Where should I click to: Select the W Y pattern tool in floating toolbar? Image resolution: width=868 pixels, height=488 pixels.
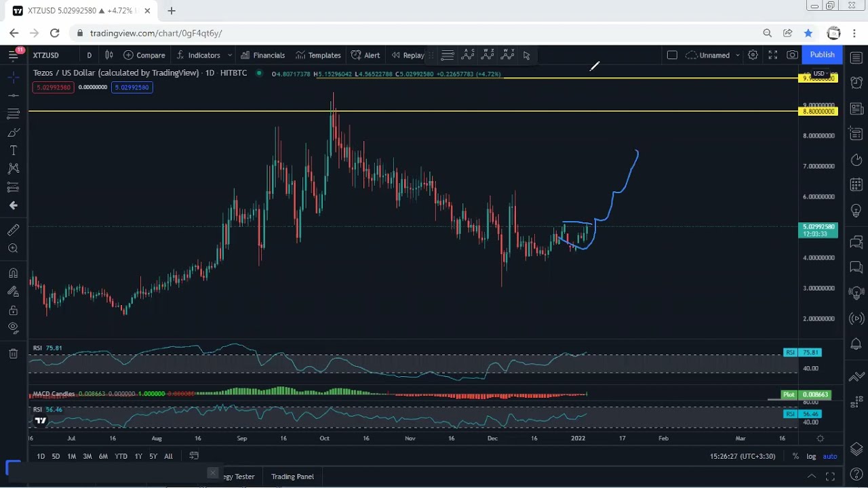[507, 55]
